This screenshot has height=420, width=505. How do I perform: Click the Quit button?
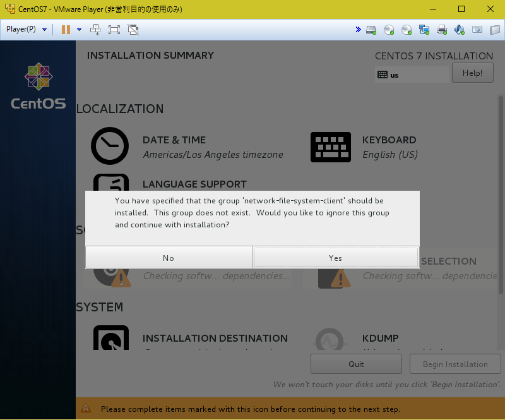(356, 364)
